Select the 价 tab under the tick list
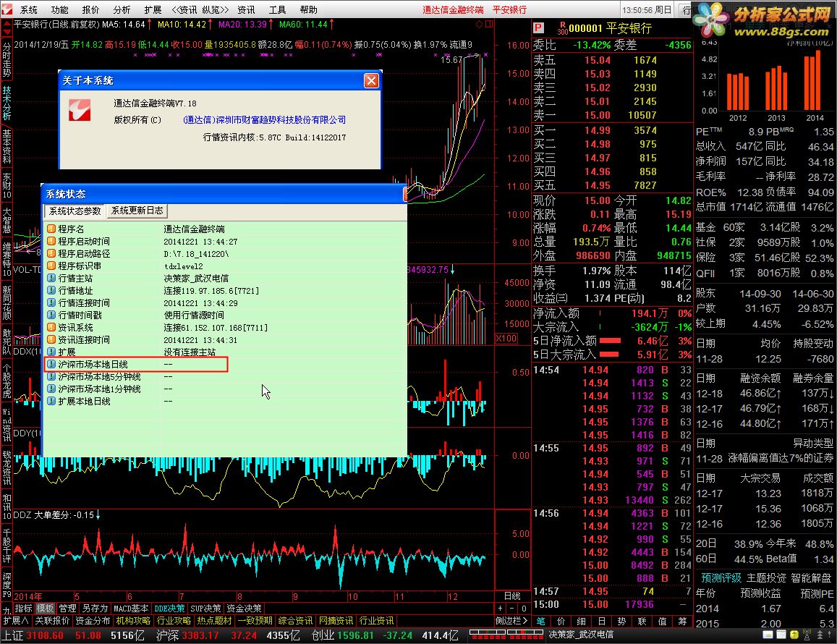 coord(561,621)
